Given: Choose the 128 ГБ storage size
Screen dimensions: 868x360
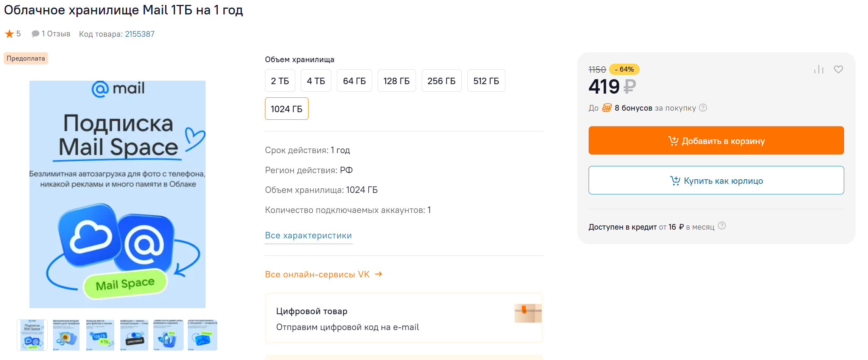Looking at the screenshot, I should (397, 81).
